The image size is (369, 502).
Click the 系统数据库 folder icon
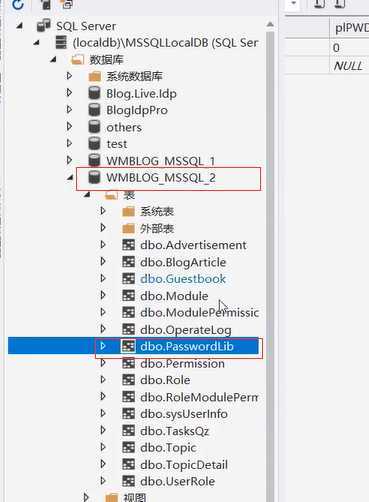pos(95,77)
